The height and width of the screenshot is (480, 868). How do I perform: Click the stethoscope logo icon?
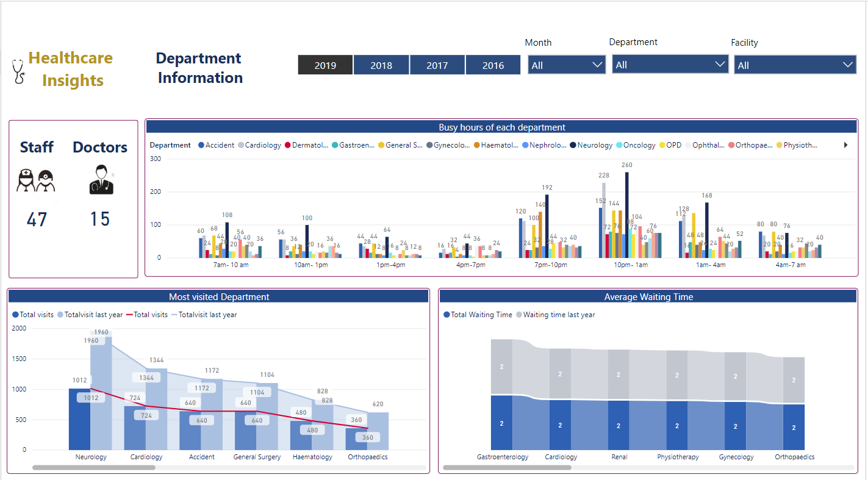20,71
